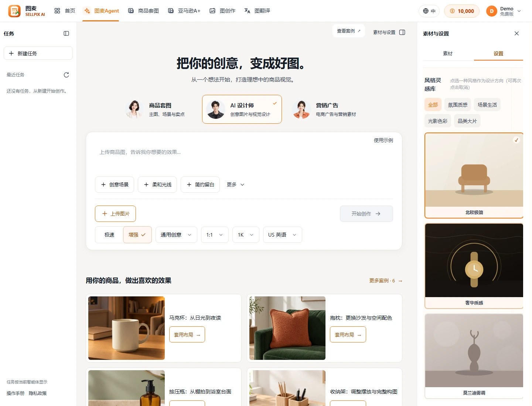Filter styles by 氛围质感
This screenshot has height=406, width=532.
pos(458,105)
